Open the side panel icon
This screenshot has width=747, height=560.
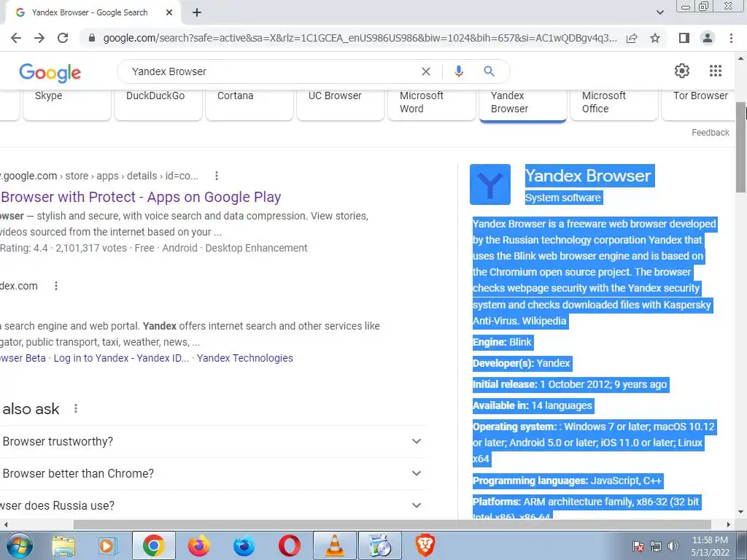click(684, 38)
